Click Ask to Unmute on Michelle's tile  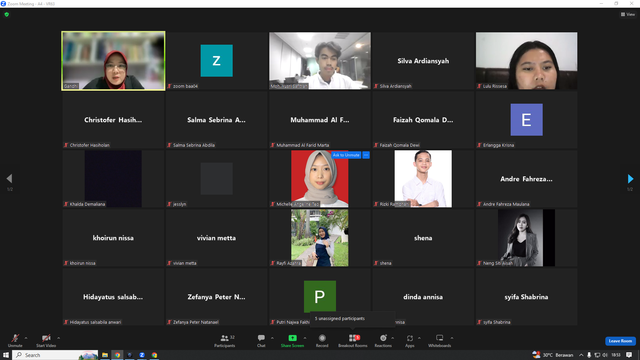tap(346, 155)
